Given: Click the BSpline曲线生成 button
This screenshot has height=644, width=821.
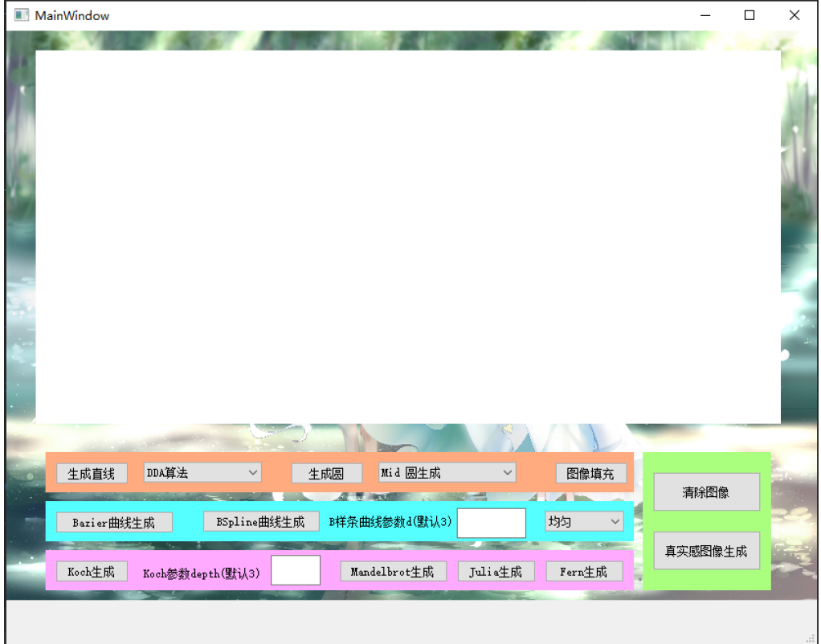Looking at the screenshot, I should coord(261,521).
